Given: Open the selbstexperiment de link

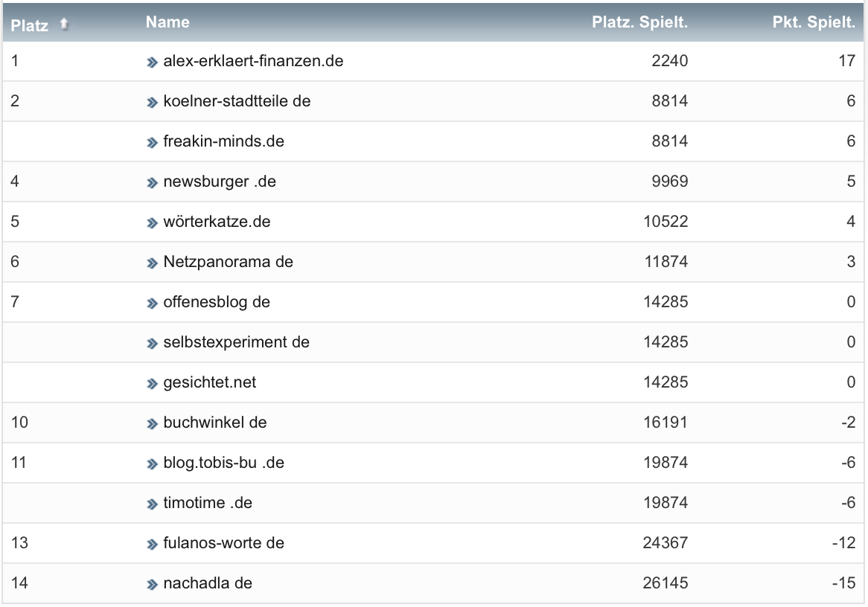Looking at the screenshot, I should [x=237, y=342].
